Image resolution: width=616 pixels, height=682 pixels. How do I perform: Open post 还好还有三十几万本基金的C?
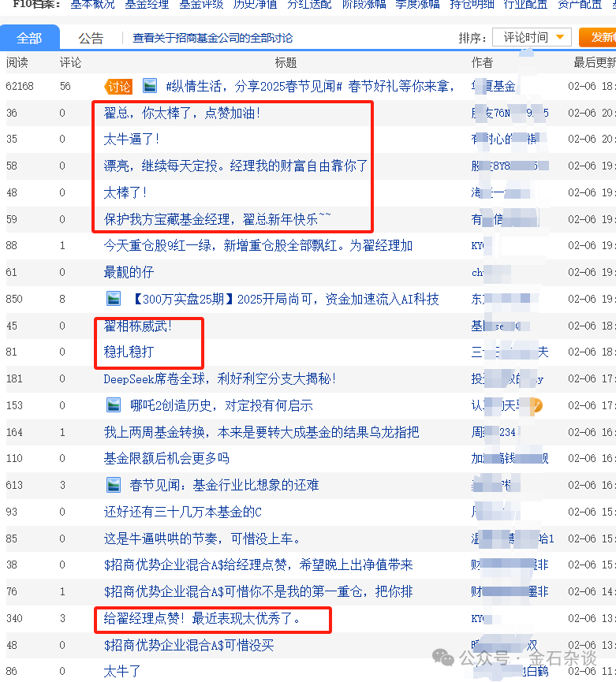click(x=183, y=512)
